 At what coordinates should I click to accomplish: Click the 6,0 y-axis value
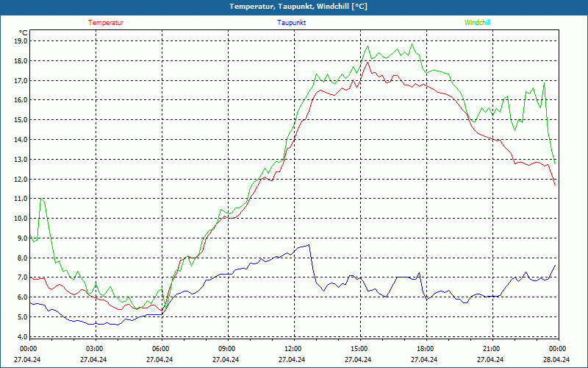pyautogui.click(x=23, y=297)
